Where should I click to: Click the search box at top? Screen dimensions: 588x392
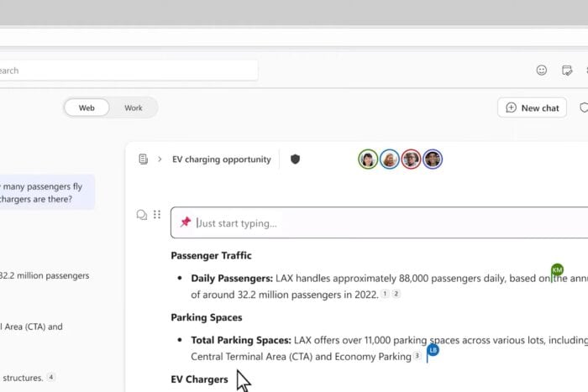(126, 71)
